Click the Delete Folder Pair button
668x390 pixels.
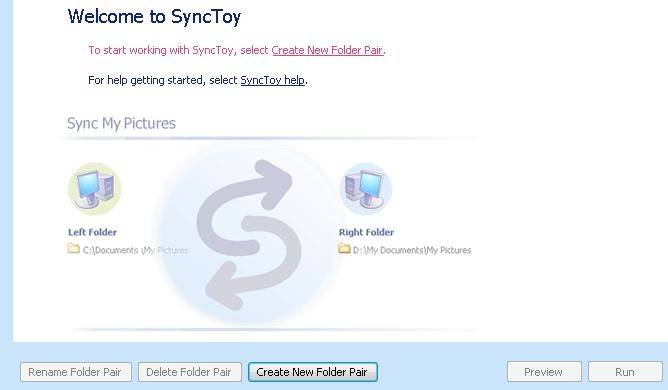point(190,372)
